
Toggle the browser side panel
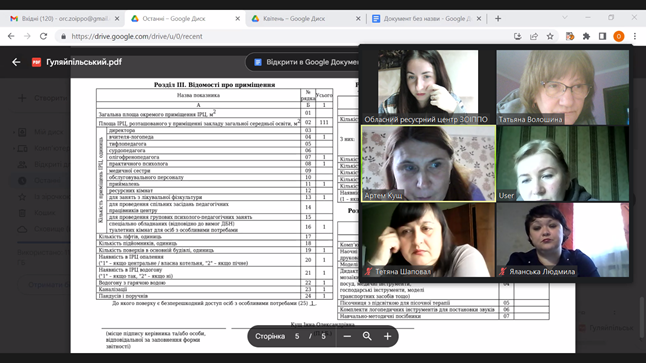(x=602, y=36)
